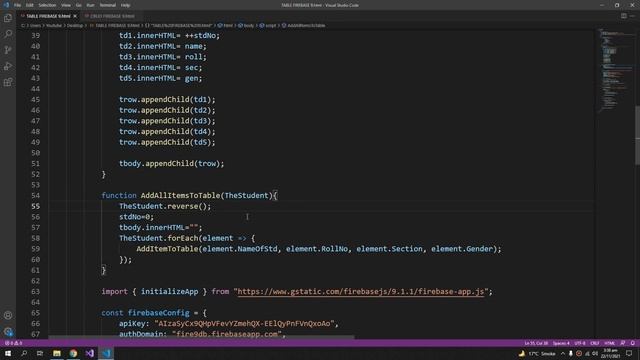The height and width of the screenshot is (360, 640).
Task: Open File Explorer from the taskbar
Action: 57,353
